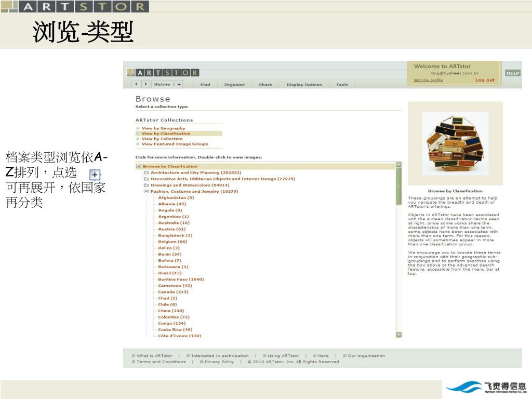The height and width of the screenshot is (399, 532).
Task: Click the tree list scrollbar thumb
Action: click(x=399, y=187)
